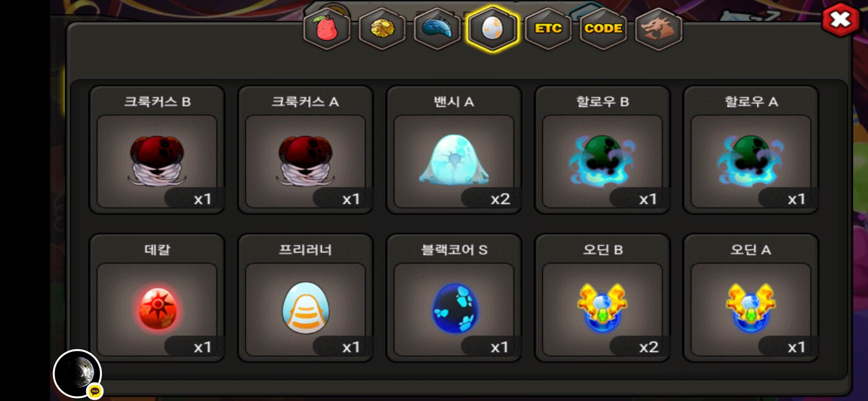The image size is (868, 401).
Task: Pick the 할로우 A egg
Action: click(751, 150)
